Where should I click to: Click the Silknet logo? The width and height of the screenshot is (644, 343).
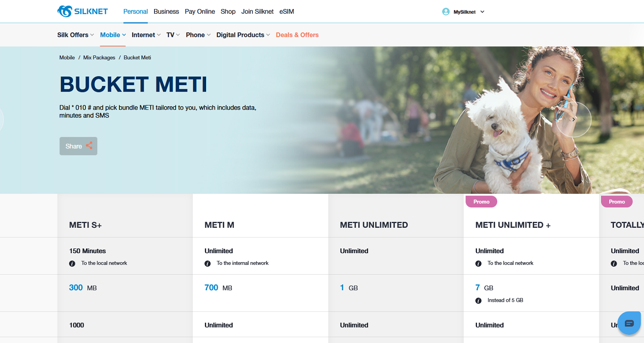click(x=82, y=12)
